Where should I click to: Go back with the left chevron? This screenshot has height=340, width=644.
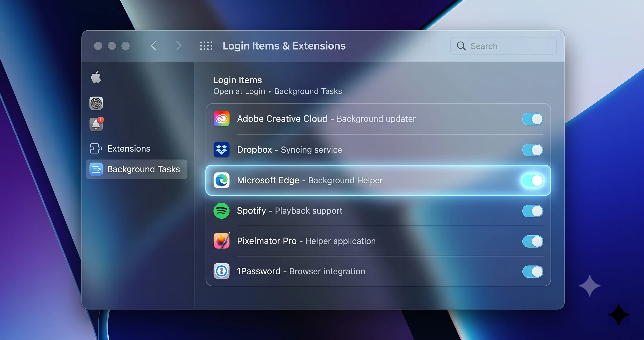pos(154,46)
